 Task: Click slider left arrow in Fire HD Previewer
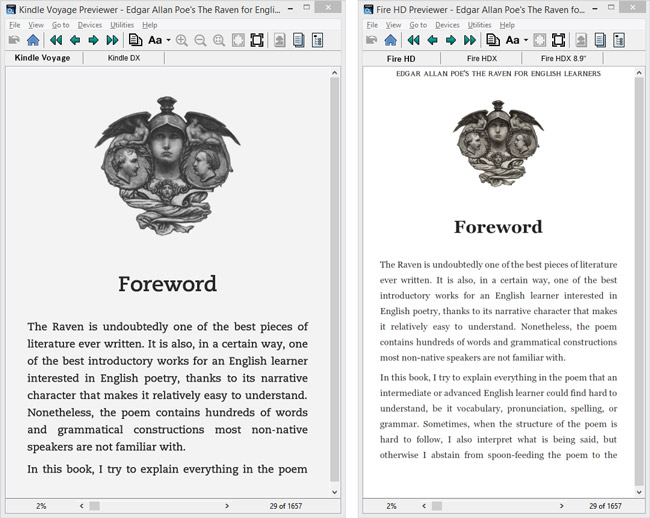[424, 506]
